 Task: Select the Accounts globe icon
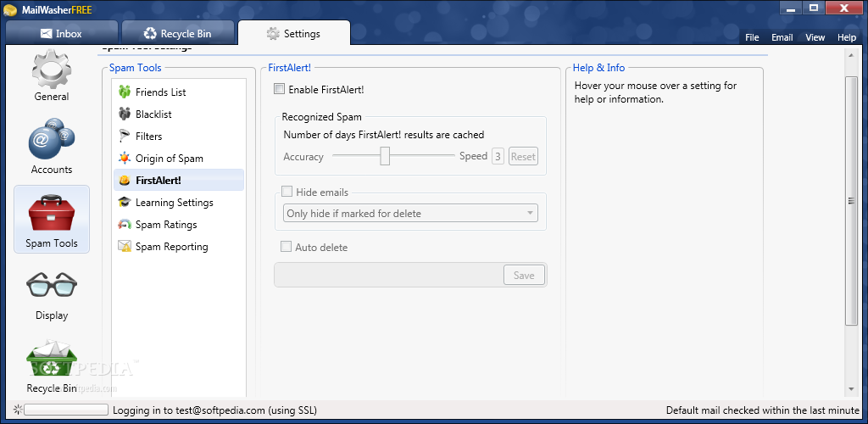51,142
